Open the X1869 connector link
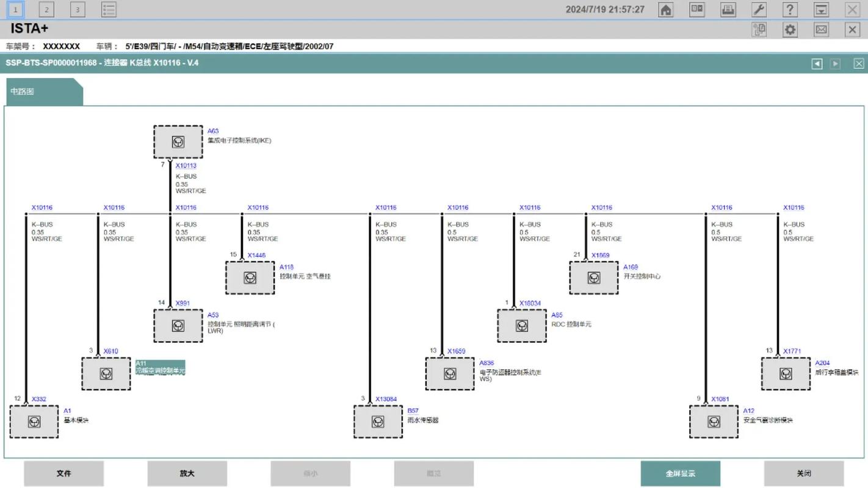The width and height of the screenshot is (868, 488). pos(601,256)
